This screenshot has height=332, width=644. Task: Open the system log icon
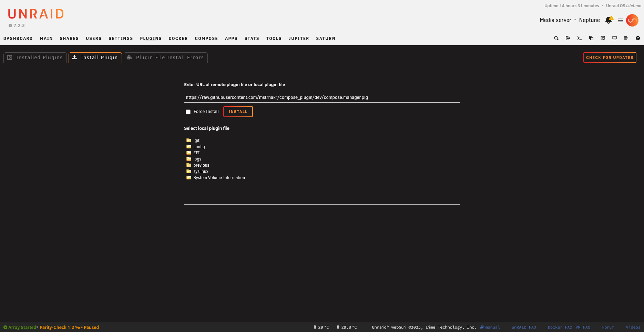click(626, 38)
